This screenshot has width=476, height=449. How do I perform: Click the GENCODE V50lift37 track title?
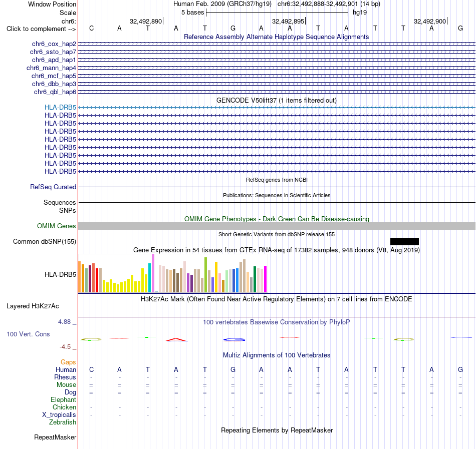[x=276, y=100]
